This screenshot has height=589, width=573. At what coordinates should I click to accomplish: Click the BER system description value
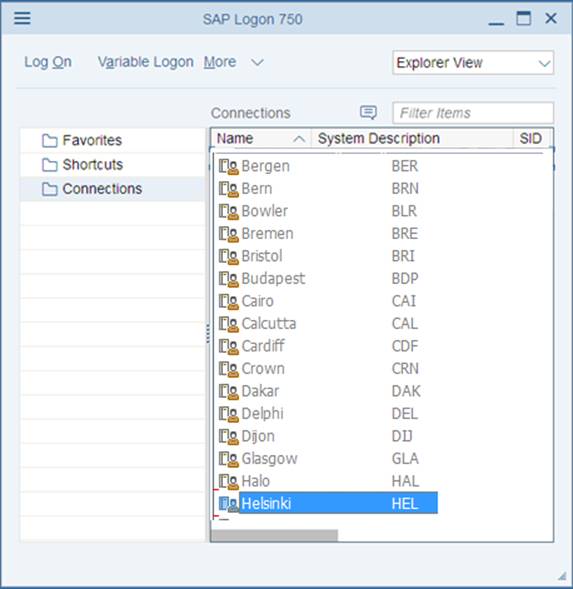405,166
